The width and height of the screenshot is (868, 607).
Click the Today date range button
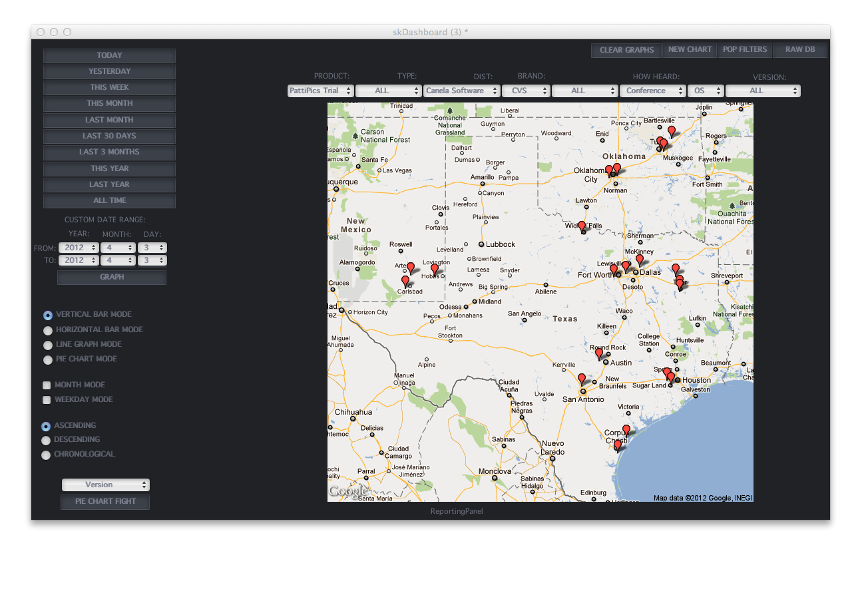(x=110, y=56)
